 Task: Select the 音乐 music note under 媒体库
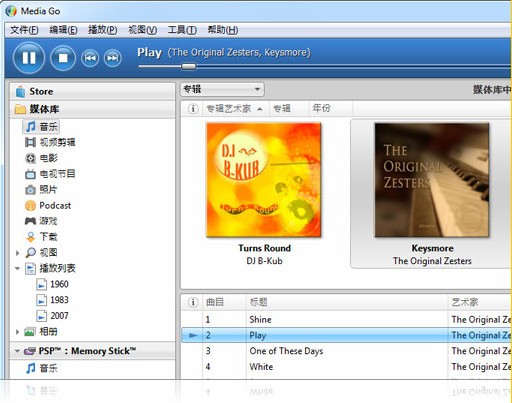pyautogui.click(x=30, y=127)
